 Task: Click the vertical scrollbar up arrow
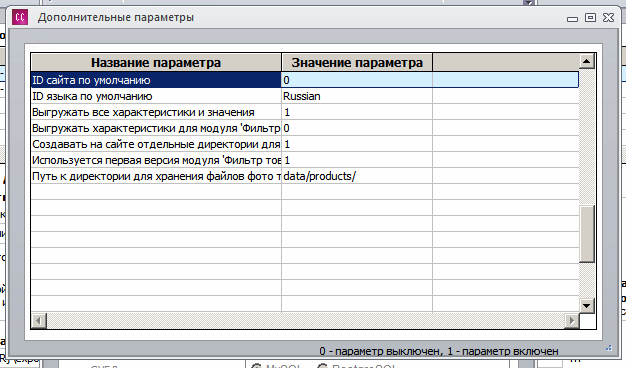tap(587, 61)
